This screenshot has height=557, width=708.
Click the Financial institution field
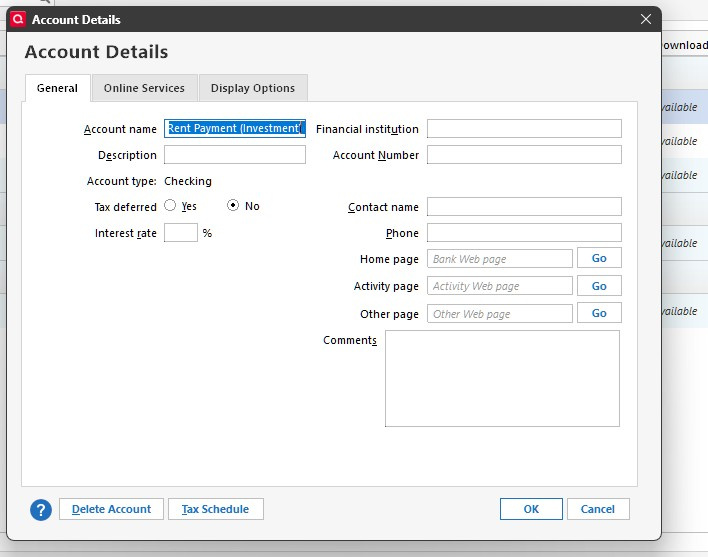[524, 128]
